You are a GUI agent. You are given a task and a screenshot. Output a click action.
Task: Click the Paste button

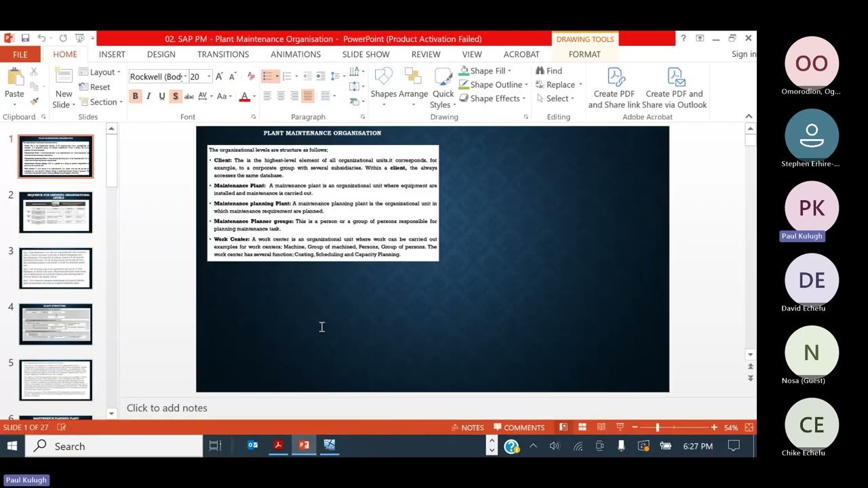pyautogui.click(x=14, y=87)
